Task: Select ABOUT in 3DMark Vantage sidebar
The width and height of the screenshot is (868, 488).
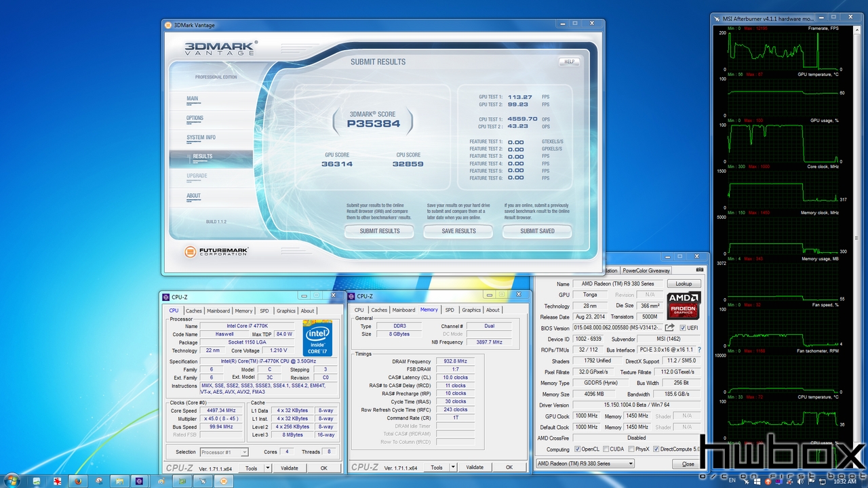Action: pos(193,196)
